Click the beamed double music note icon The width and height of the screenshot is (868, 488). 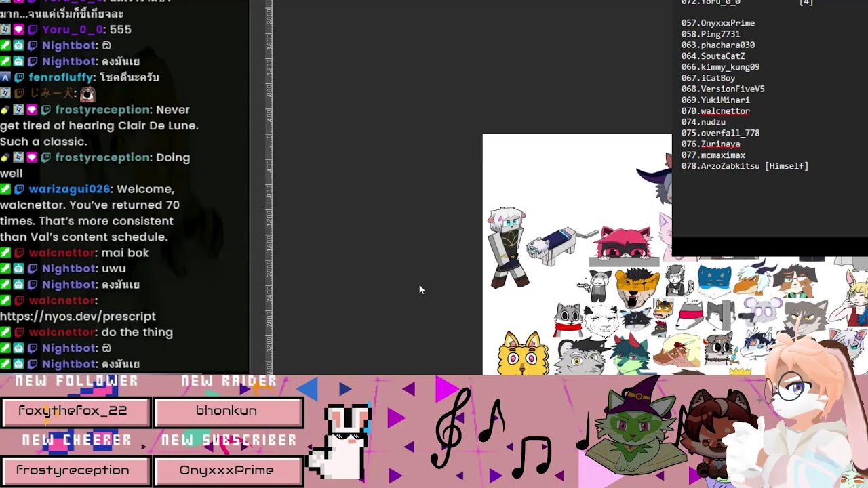click(532, 456)
